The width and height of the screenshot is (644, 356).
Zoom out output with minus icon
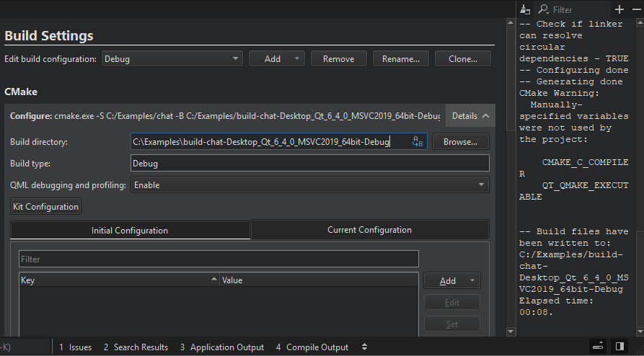(x=636, y=9)
